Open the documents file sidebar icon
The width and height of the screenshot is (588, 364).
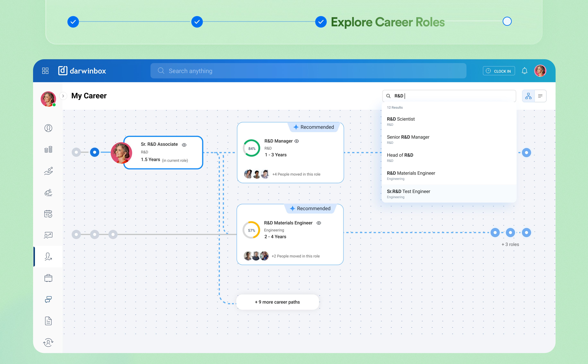(x=48, y=321)
